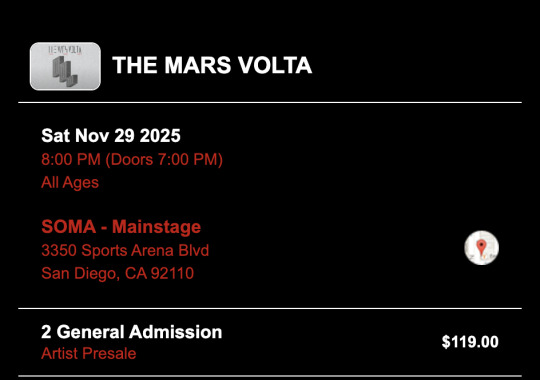This screenshot has height=380, width=540.
Task: Click the year 2025 in date
Action: [x=160, y=135]
